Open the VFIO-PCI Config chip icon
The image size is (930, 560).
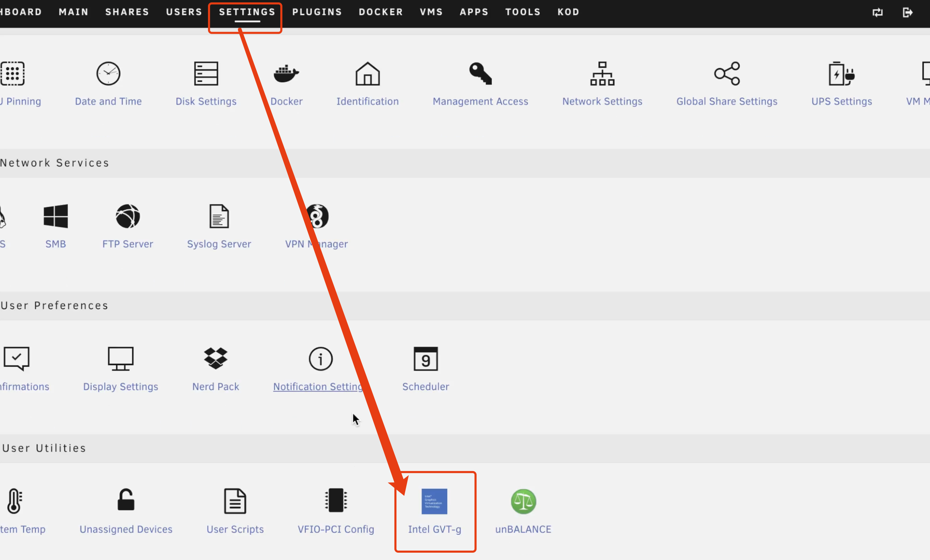[336, 500]
